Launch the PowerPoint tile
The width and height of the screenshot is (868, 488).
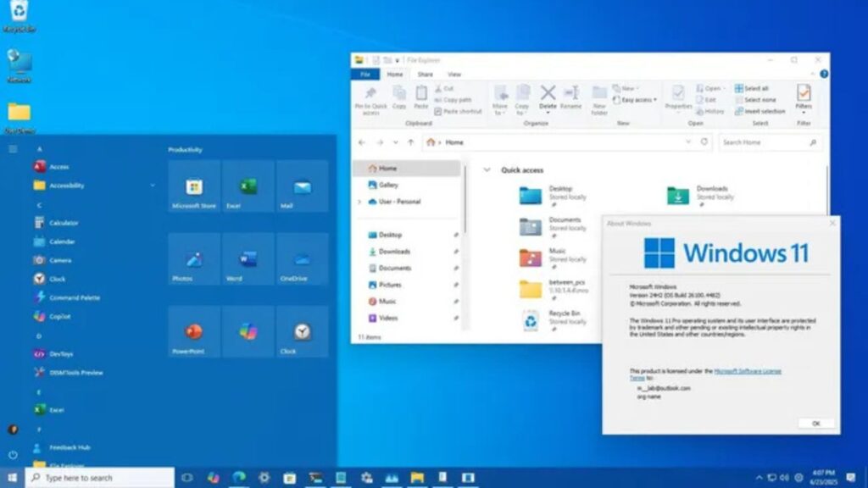click(x=194, y=332)
